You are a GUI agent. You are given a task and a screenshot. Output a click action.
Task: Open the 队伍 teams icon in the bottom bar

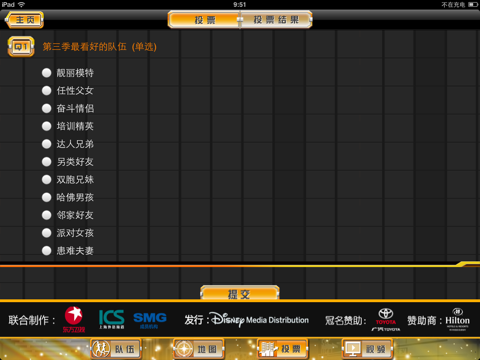tap(116, 349)
